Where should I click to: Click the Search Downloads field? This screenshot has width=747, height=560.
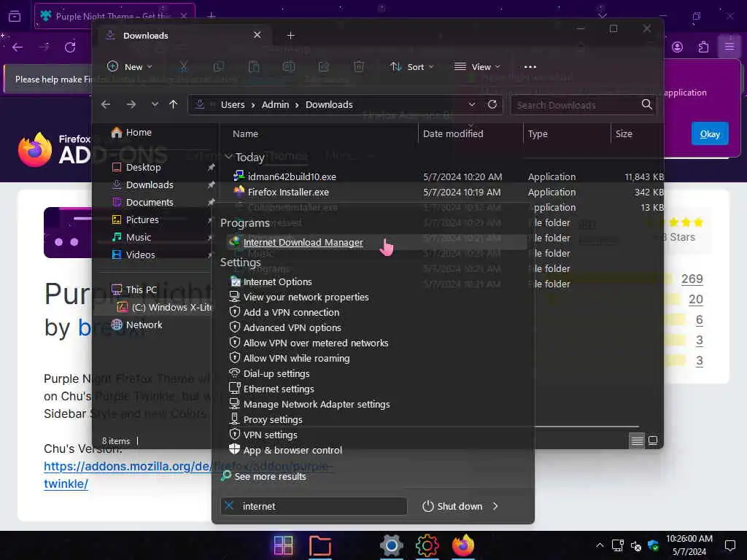point(583,105)
